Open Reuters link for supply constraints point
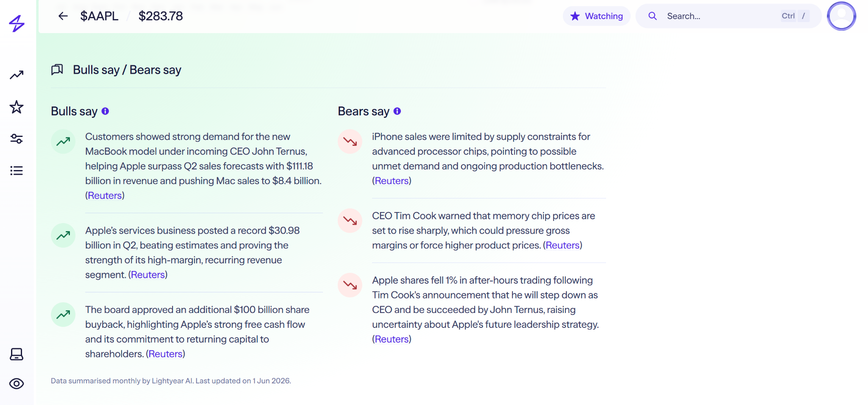 tap(392, 181)
